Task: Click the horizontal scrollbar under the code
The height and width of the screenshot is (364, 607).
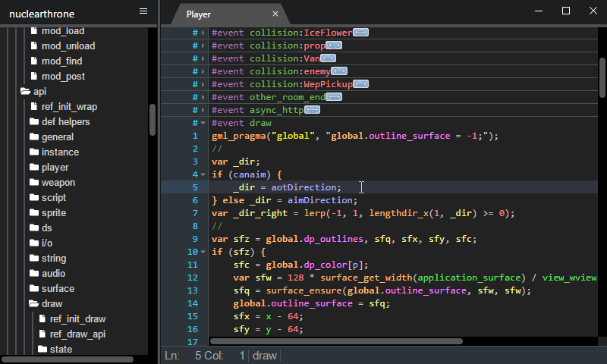Action: (x=336, y=341)
